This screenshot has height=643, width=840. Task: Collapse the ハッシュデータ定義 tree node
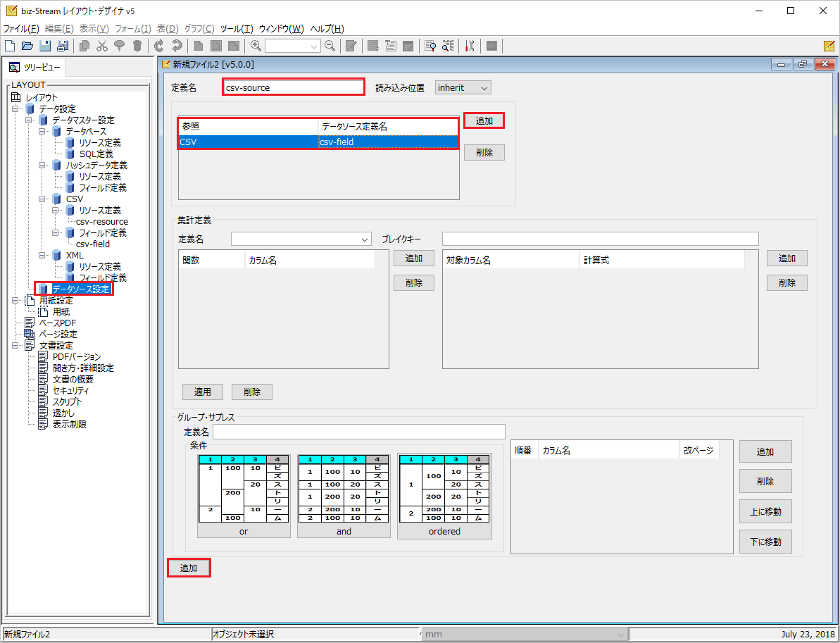(42, 165)
